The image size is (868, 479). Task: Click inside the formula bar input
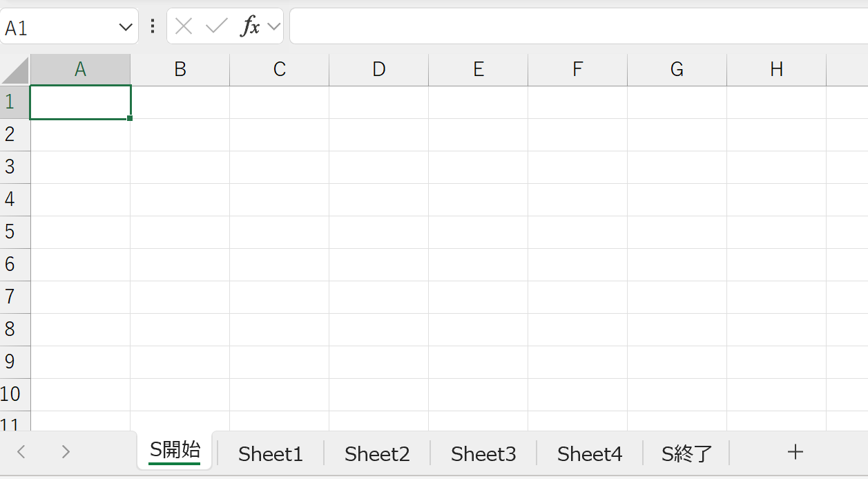point(579,26)
